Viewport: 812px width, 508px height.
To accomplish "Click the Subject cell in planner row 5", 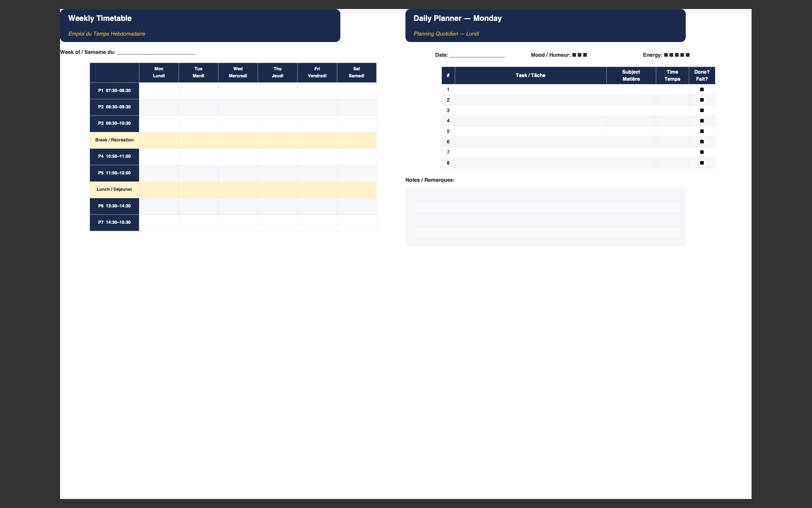I will 631,131.
